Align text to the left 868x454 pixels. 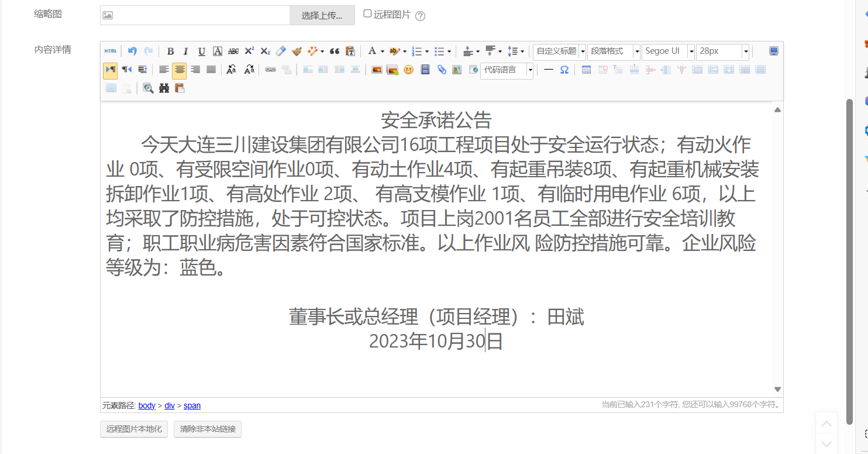[164, 70]
